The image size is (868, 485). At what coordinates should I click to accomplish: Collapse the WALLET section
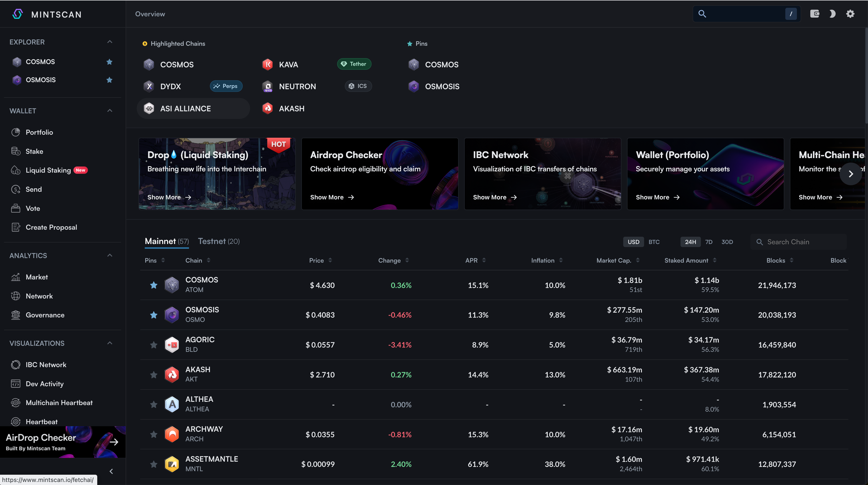(x=110, y=111)
